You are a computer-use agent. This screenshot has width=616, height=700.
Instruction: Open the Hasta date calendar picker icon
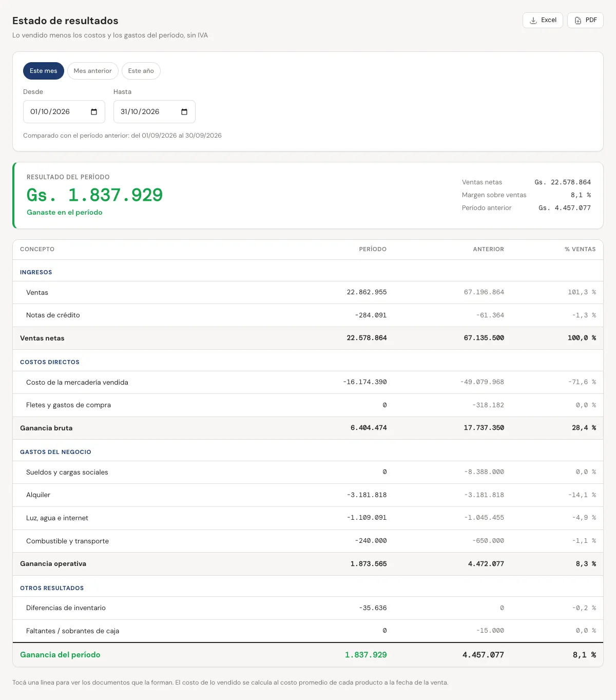point(184,112)
